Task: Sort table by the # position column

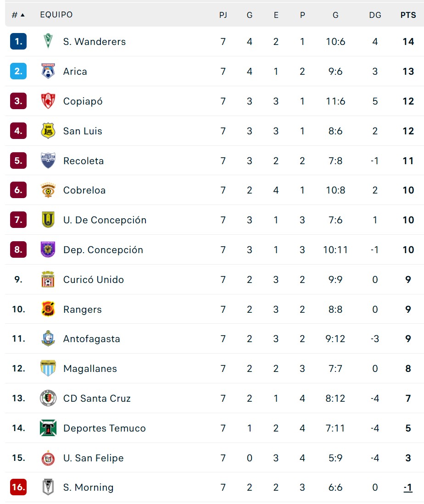Action: point(18,15)
